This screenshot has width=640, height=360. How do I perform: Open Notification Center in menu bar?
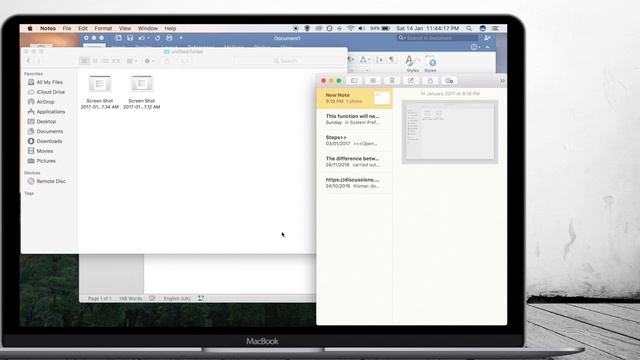pyautogui.click(x=495, y=29)
